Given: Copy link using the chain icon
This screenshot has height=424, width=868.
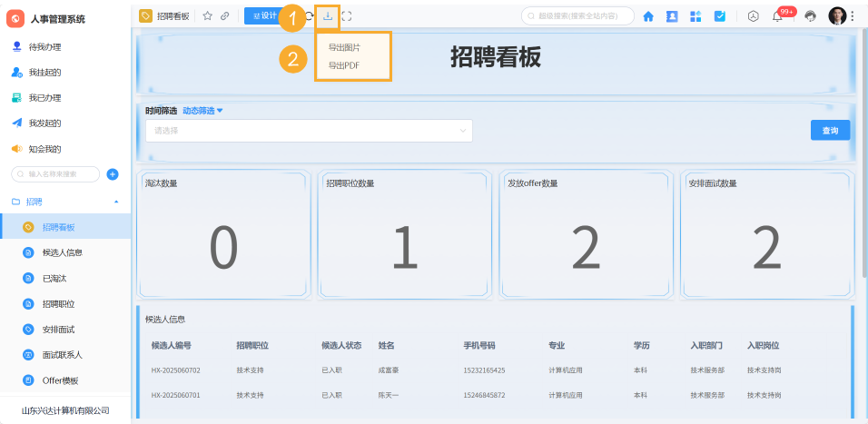Looking at the screenshot, I should 225,16.
